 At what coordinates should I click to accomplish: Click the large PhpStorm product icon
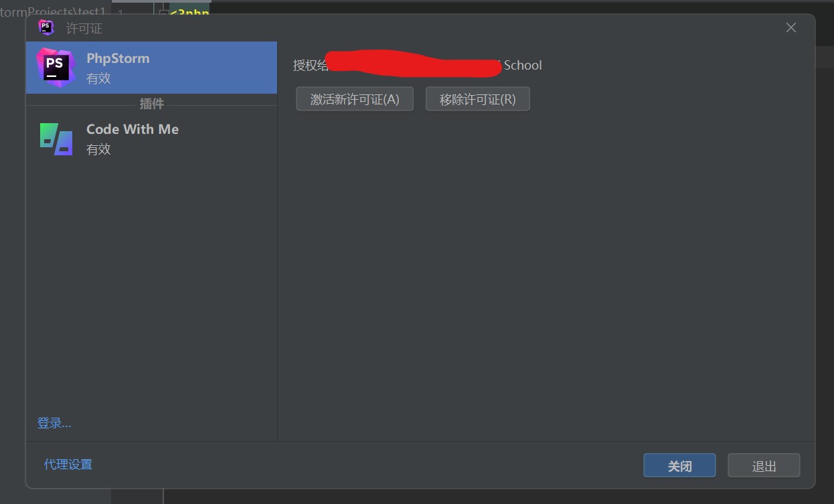point(56,68)
